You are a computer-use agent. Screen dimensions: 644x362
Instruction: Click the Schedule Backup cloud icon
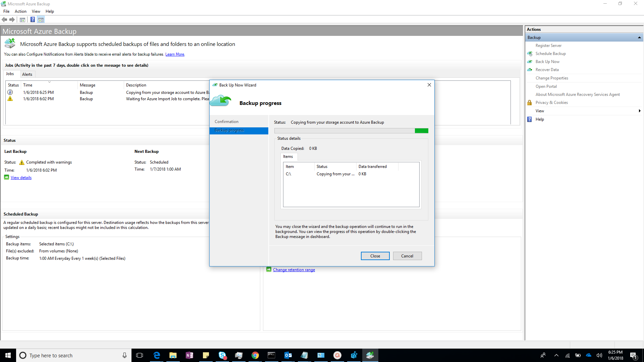[x=530, y=54]
